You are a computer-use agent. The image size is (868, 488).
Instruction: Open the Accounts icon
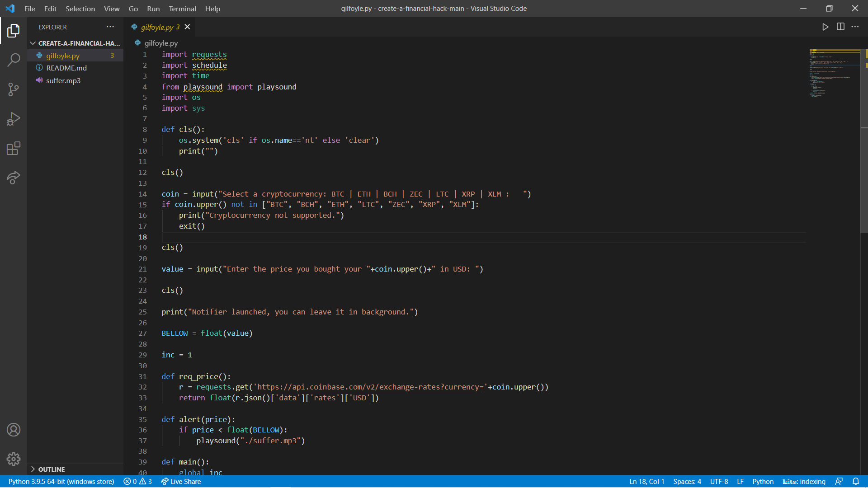pos(14,430)
